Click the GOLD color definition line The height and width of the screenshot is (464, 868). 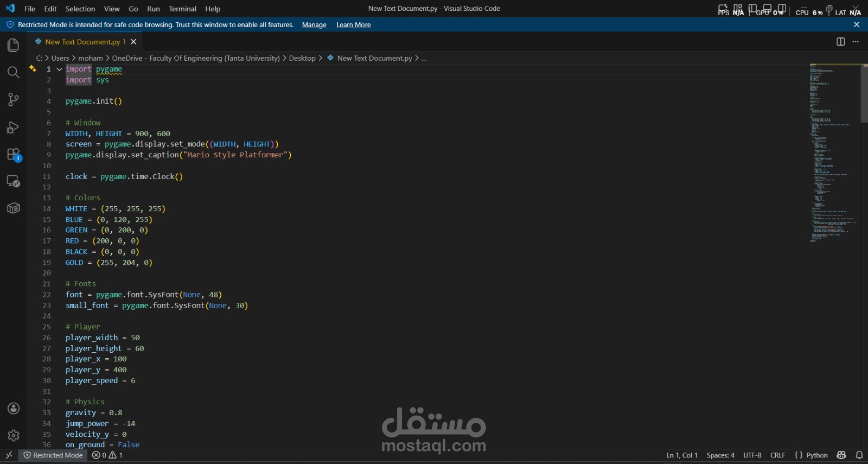tap(109, 263)
